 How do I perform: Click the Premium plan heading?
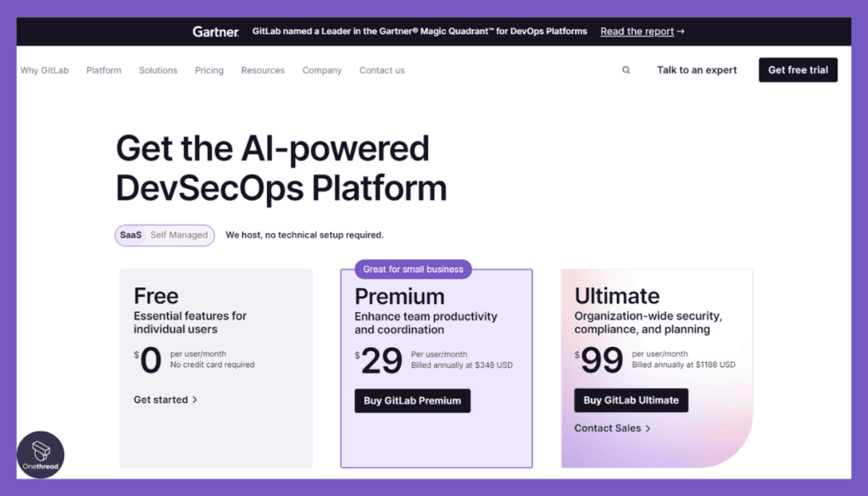click(x=400, y=297)
